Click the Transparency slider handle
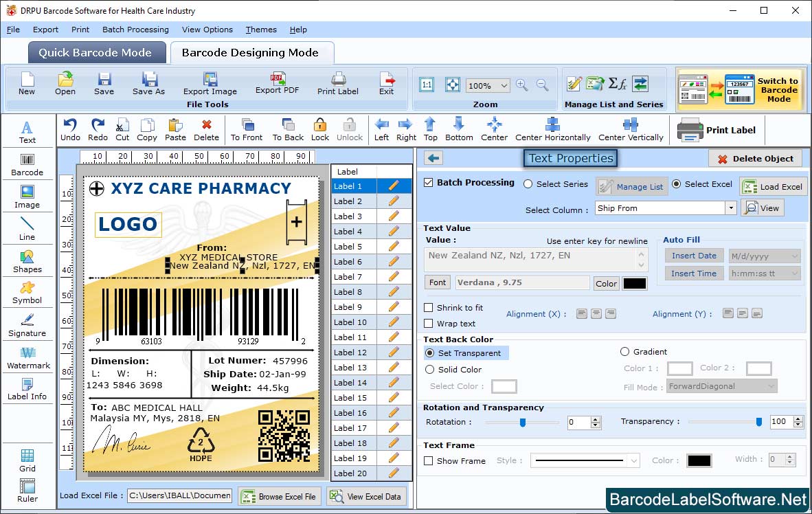 coord(758,422)
